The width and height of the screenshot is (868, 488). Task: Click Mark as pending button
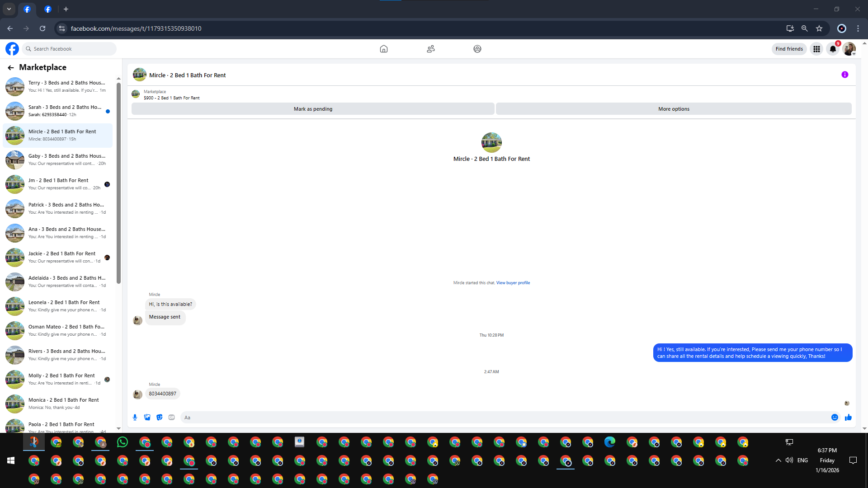click(313, 109)
